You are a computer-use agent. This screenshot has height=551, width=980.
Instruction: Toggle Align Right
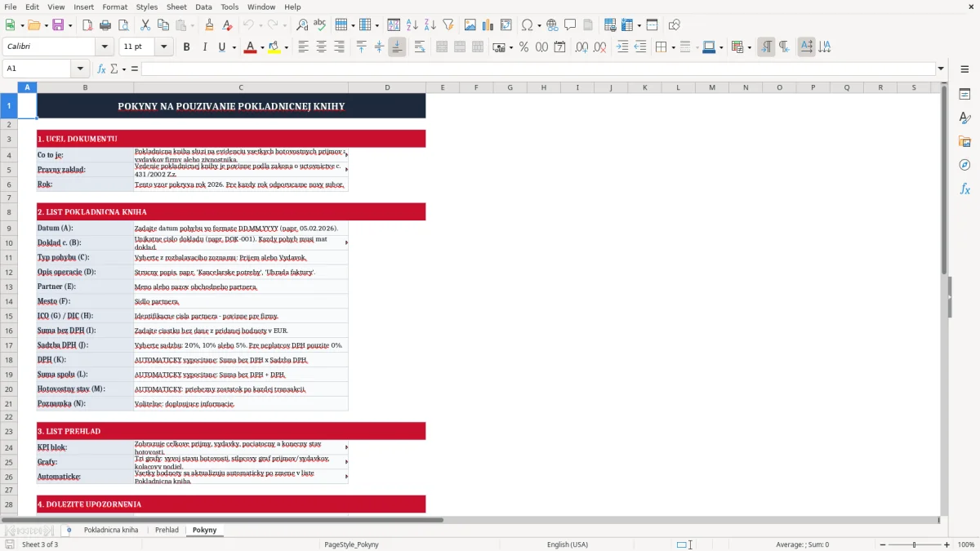click(340, 47)
